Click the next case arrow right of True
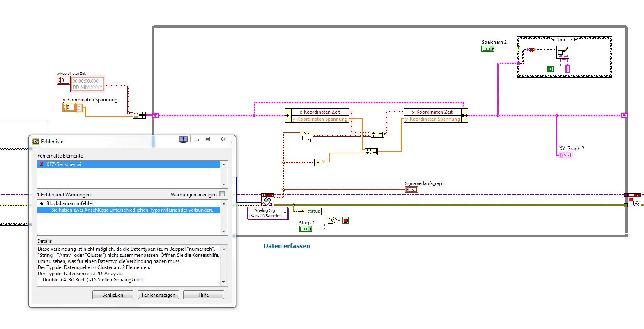Image resolution: width=644 pixels, height=329 pixels. tap(575, 40)
